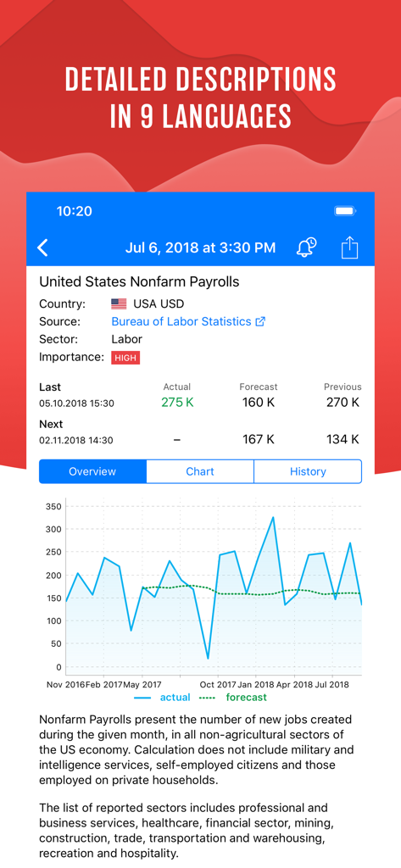Screen dimensions: 401x868
Task: Tap the last release date '05.10.2018 15:30'
Action: point(76,403)
